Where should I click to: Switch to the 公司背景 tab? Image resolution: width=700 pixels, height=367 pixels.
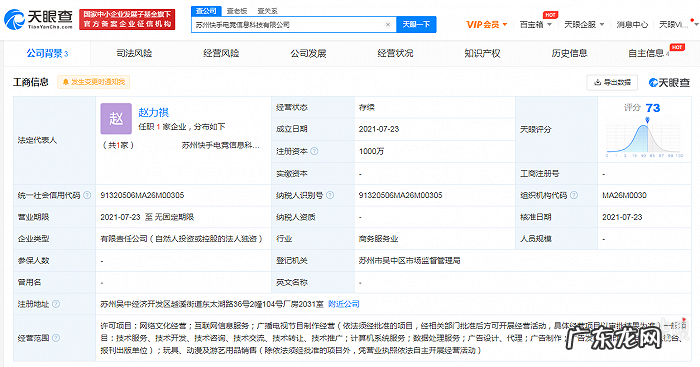point(47,54)
